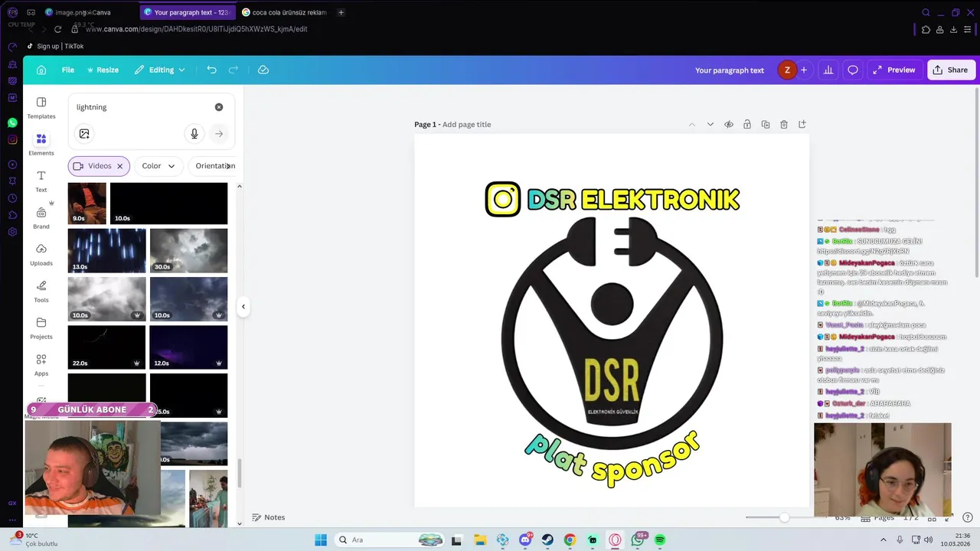This screenshot has height=551, width=980.
Task: Click the taskbar 'Ara' search box
Action: tap(390, 540)
